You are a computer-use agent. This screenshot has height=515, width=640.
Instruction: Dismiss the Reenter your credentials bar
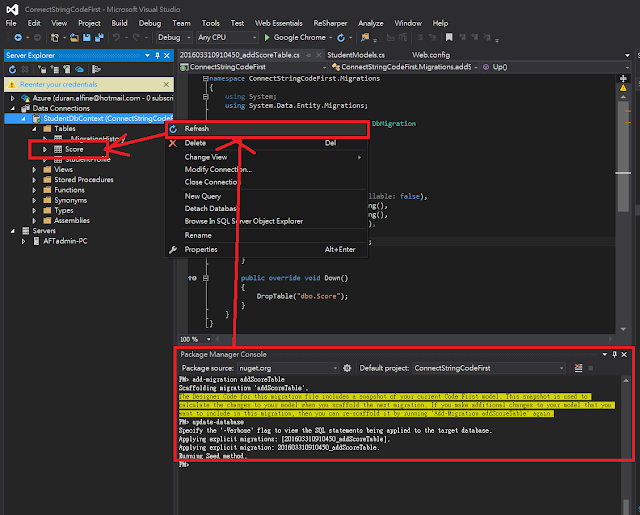(x=166, y=85)
